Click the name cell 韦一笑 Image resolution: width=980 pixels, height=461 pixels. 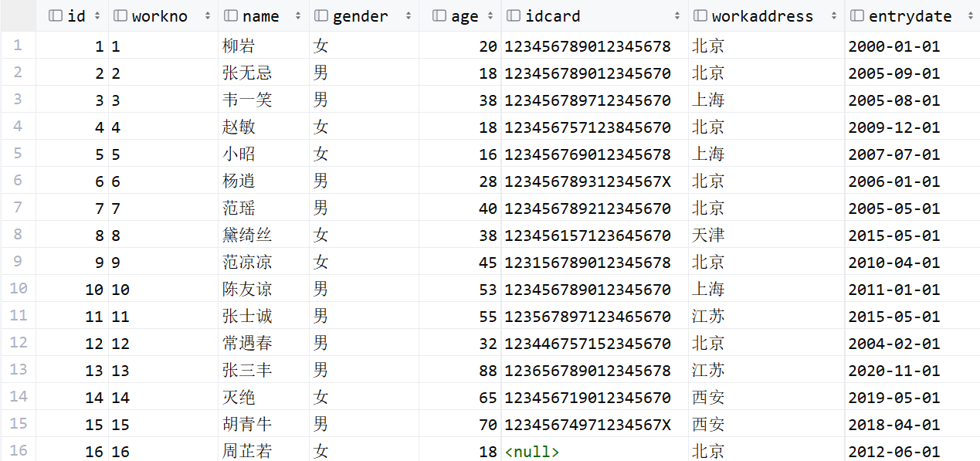coord(247,100)
